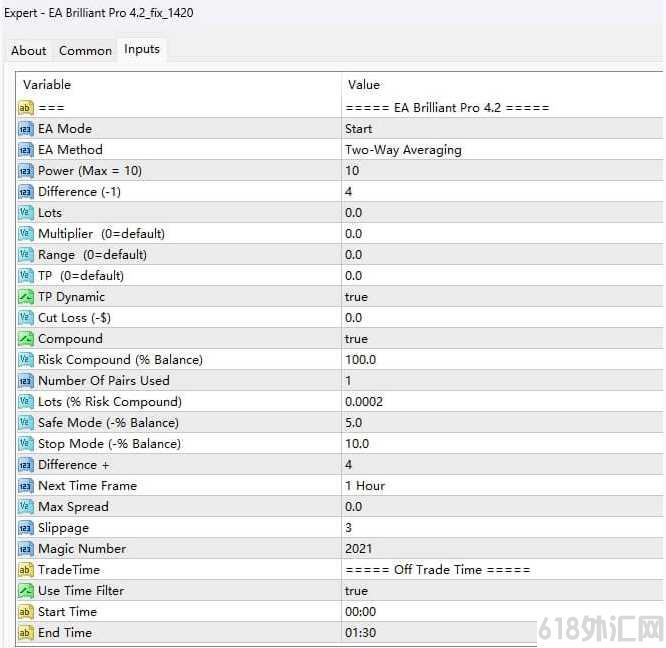Select the 'Cut Loss (-$)' row label
This screenshot has height=648, width=666.
point(74,318)
